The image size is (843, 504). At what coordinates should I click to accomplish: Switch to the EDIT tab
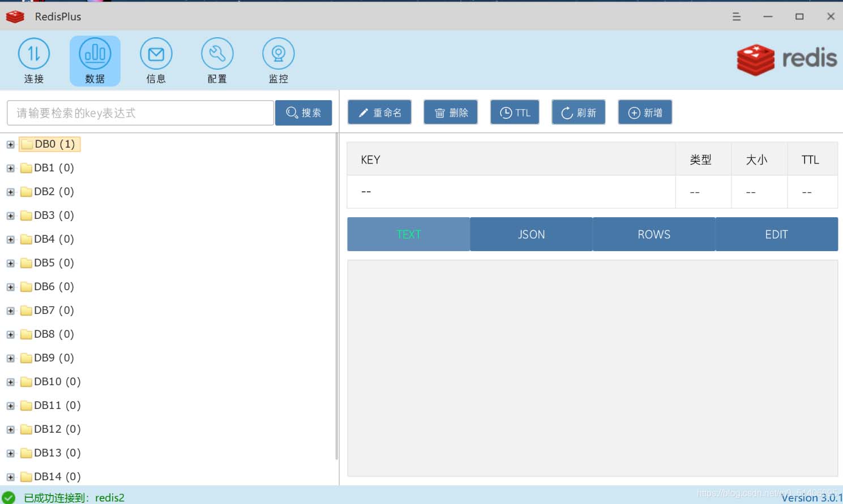(776, 234)
